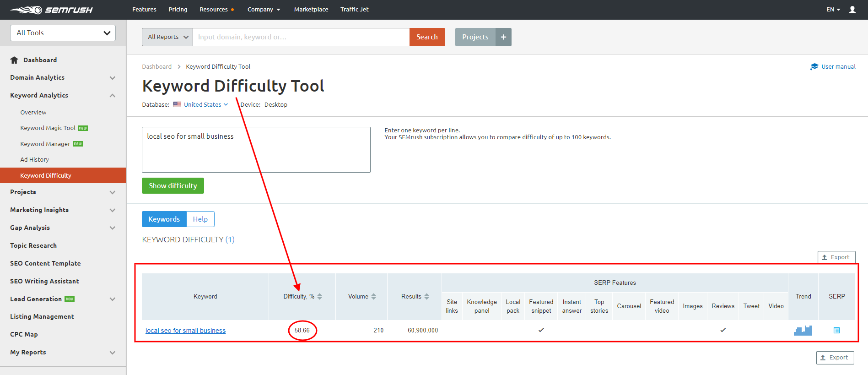Click the Projects button
The height and width of the screenshot is (375, 868).
[x=475, y=37]
